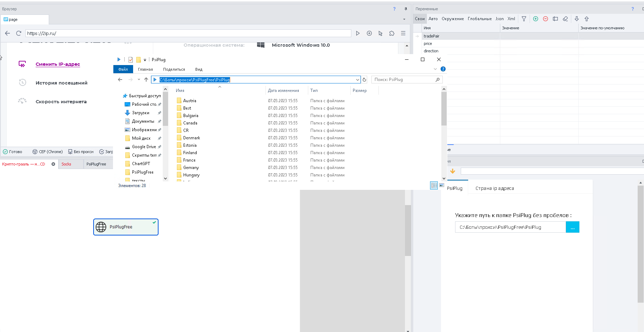The height and width of the screenshot is (332, 644).
Task: Expand the Explorer address bar history dropdown
Action: click(358, 80)
